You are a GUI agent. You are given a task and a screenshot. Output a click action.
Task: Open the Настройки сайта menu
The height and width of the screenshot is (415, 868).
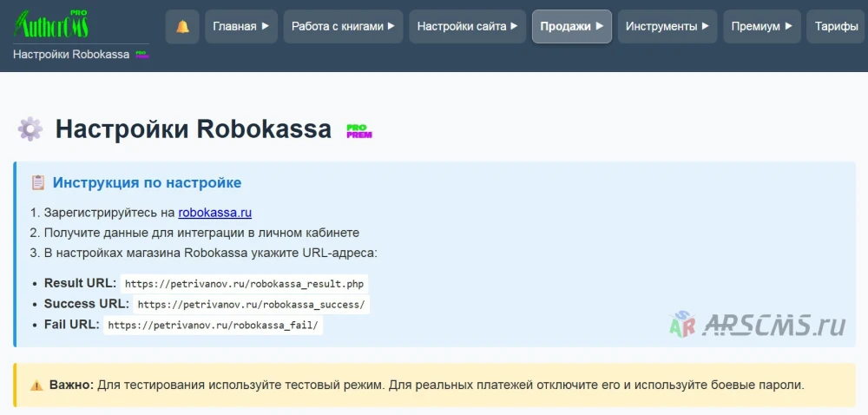pos(467,27)
